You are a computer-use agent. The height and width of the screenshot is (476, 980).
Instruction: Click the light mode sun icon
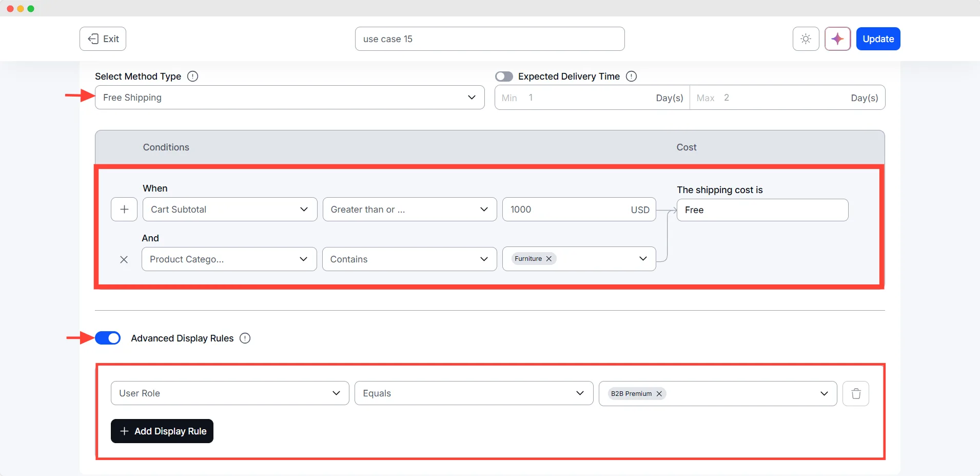[x=805, y=39]
